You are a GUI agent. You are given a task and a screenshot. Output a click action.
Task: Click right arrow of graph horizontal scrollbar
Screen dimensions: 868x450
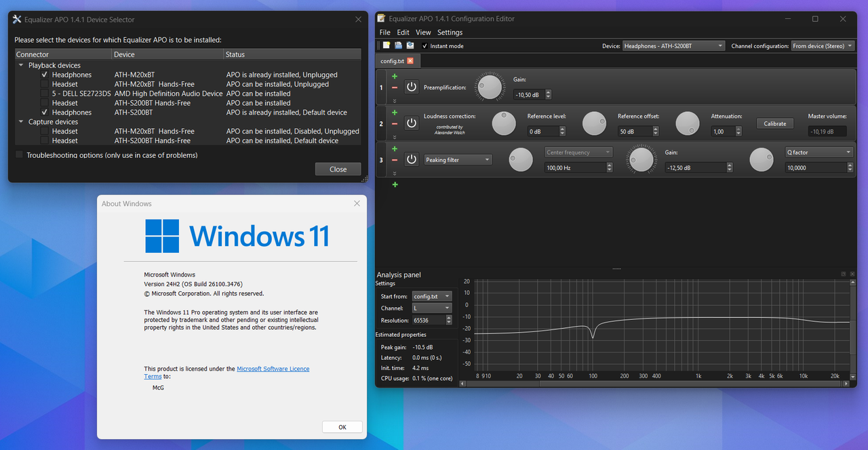click(x=846, y=384)
